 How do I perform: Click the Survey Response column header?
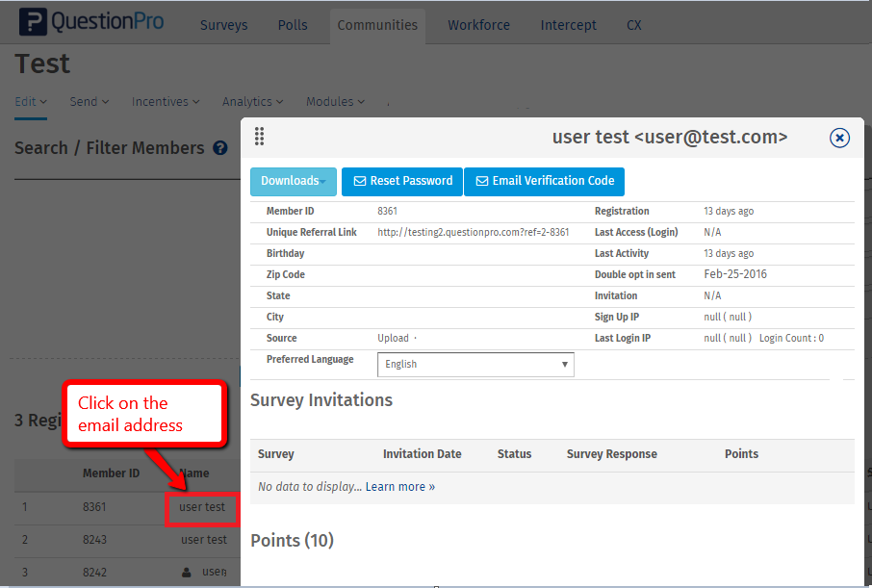[612, 454]
